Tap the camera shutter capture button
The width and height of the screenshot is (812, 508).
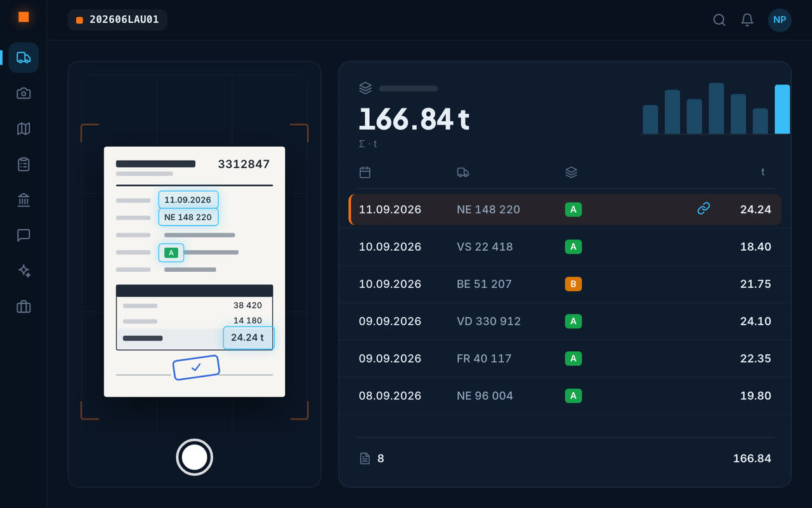pos(194,457)
